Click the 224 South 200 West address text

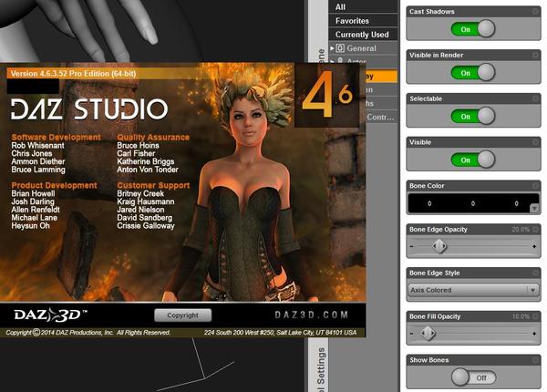point(280,333)
